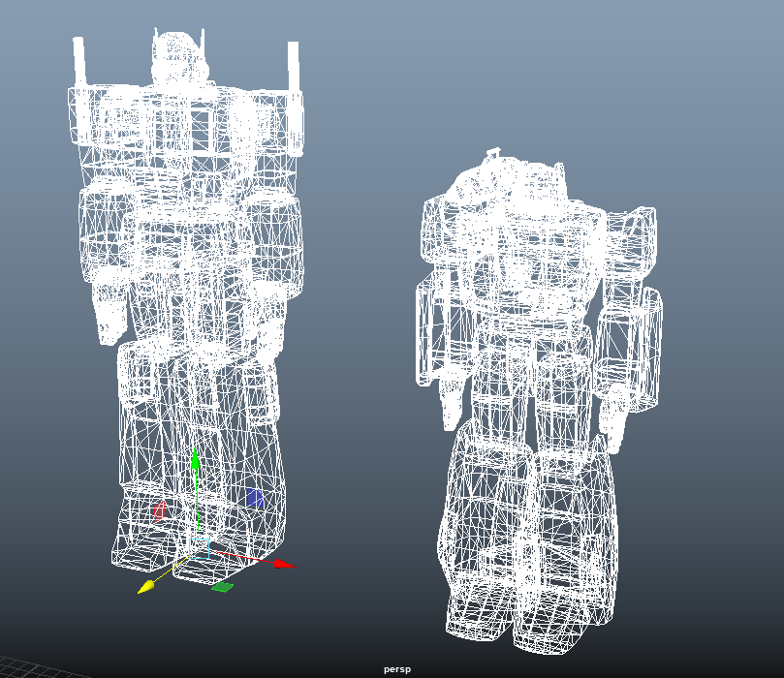The width and height of the screenshot is (784, 678).
Task: Select the red plane handle of manipulator
Action: pyautogui.click(x=159, y=511)
